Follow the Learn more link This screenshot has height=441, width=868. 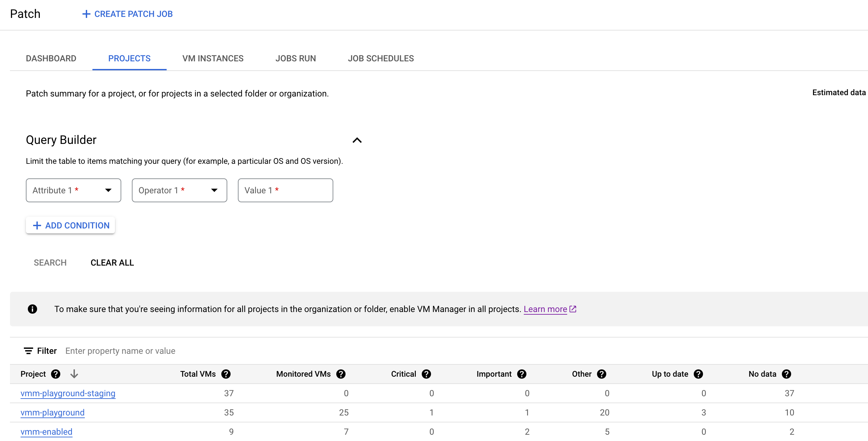545,309
